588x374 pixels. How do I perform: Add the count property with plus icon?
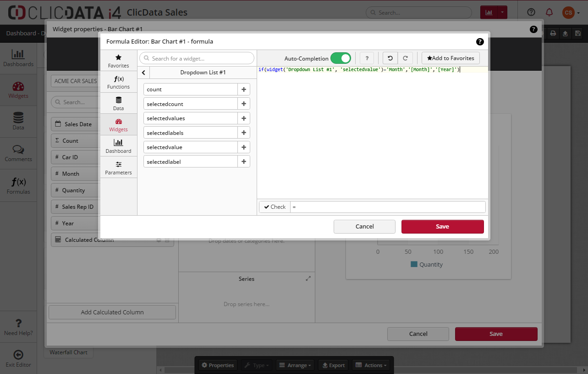click(244, 89)
